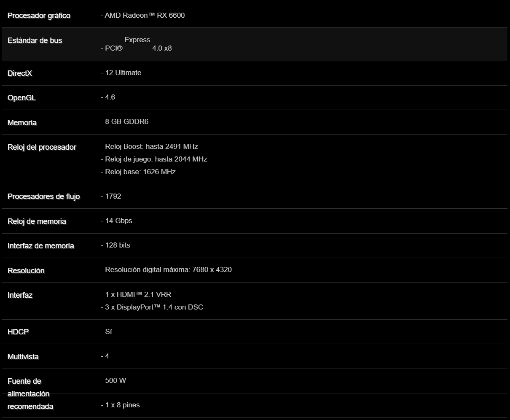
Task: Click the '3 x DisplayPort 1.4 con DSC' line
Action: (x=152, y=307)
